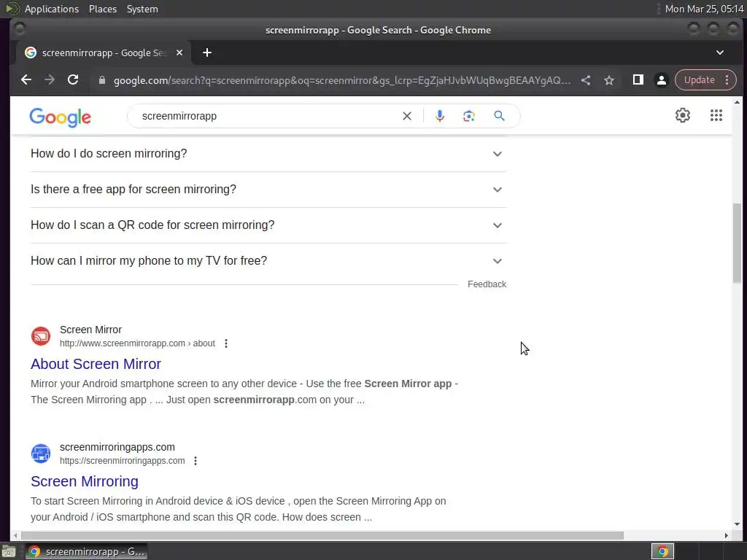Click the red Screen Mirror favicon
Screen dimensions: 747x560
(41, 336)
